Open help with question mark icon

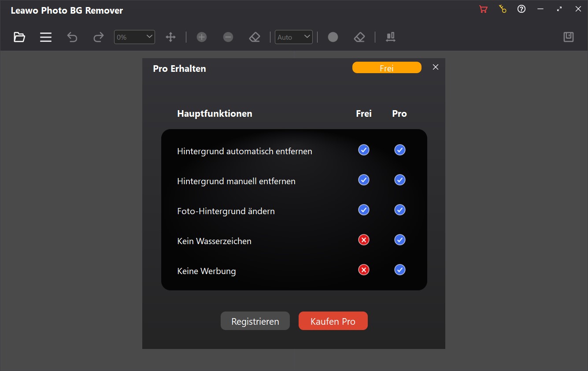click(x=521, y=9)
